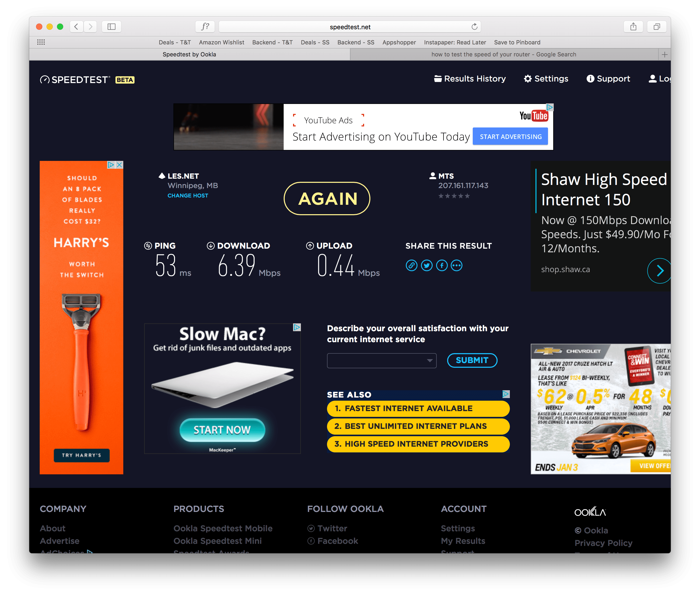
Task: Toggle the Safari sidebar button
Action: pyautogui.click(x=111, y=27)
